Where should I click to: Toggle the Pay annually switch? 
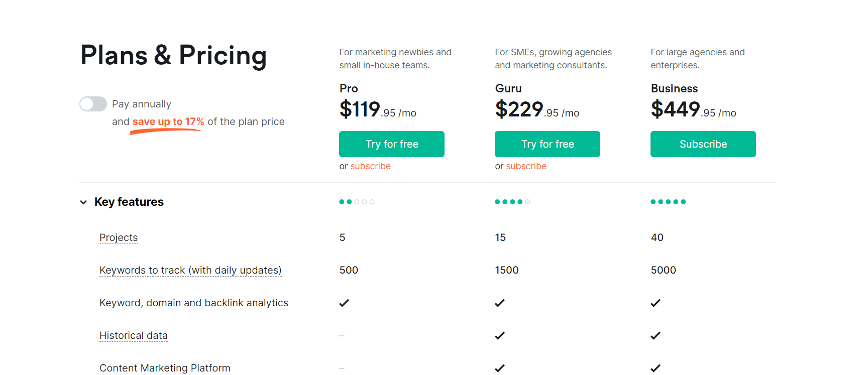click(x=93, y=104)
